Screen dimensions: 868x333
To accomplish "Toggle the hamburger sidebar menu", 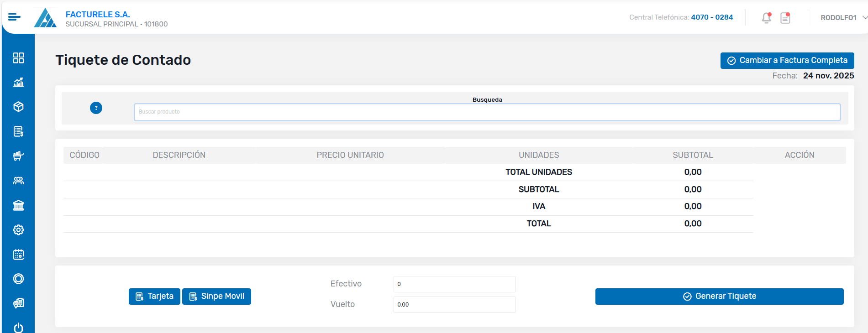I will click(14, 17).
